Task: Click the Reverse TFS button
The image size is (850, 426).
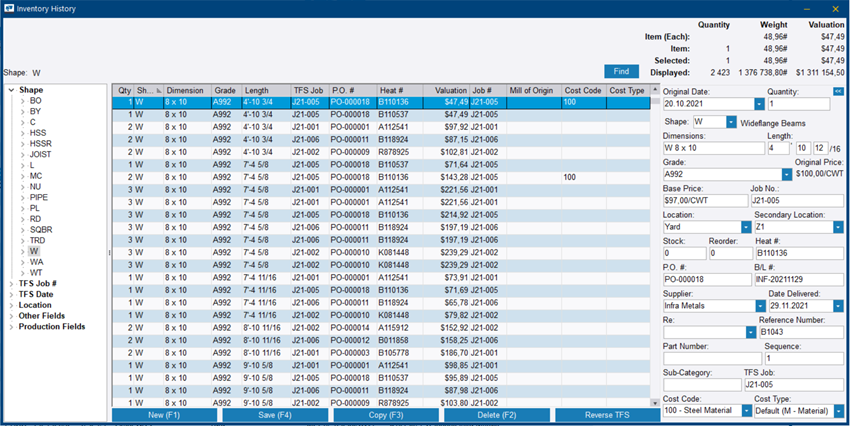Action: coord(607,415)
